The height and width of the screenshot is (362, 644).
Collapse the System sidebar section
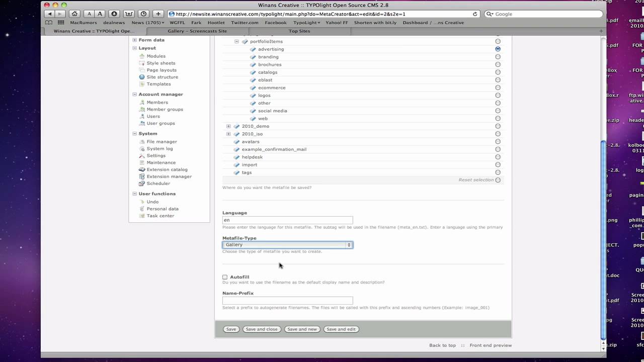point(134,133)
